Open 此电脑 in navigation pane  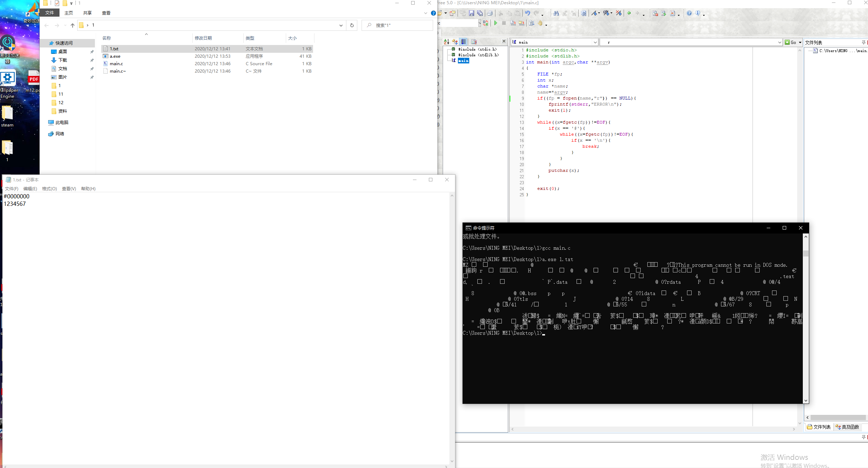pyautogui.click(x=62, y=123)
